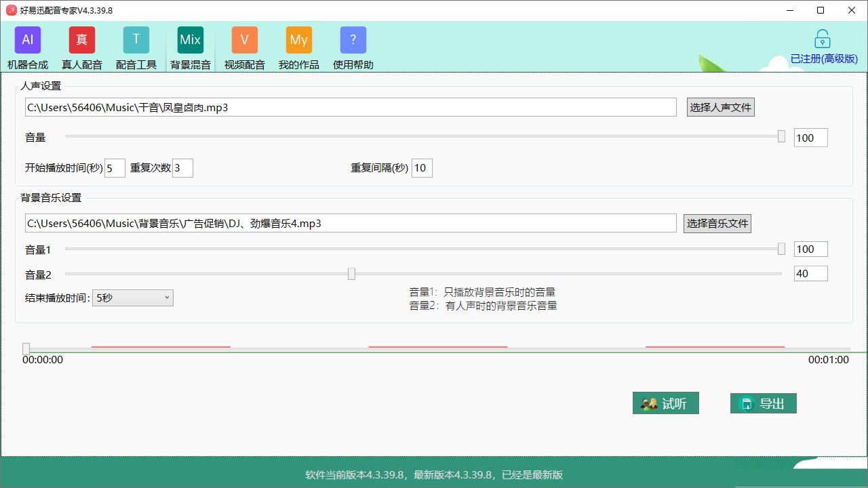The width and height of the screenshot is (868, 488).
Task: Click the 导出 export button
Action: coord(763,403)
